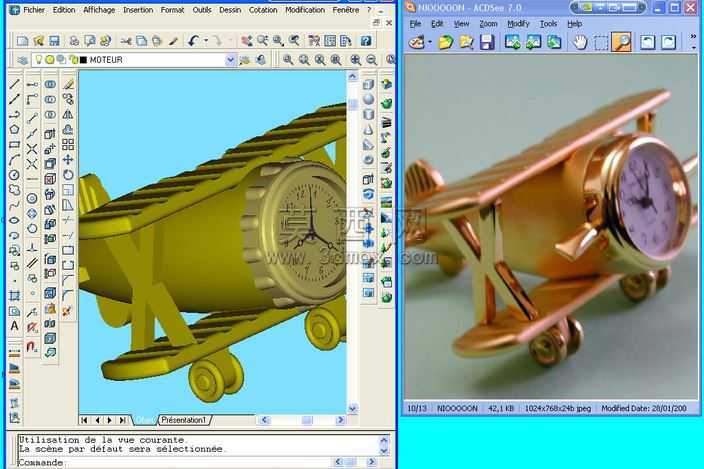Open the Cotation menu in AutoCAD
The image size is (704, 469).
(x=263, y=9)
